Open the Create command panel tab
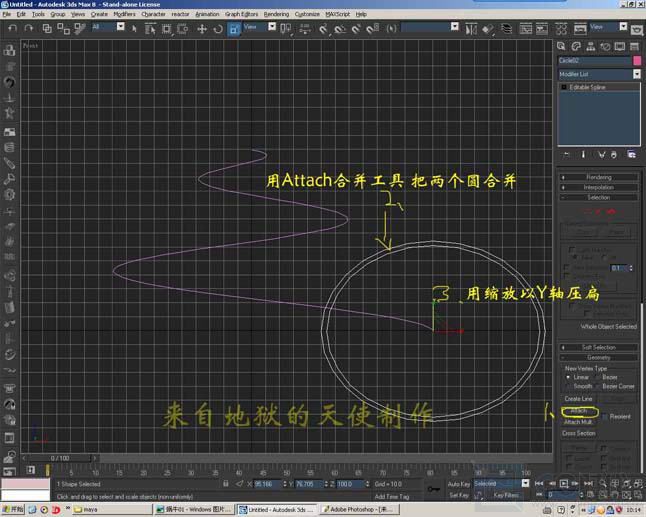Image resolution: width=646 pixels, height=517 pixels. pos(561,46)
